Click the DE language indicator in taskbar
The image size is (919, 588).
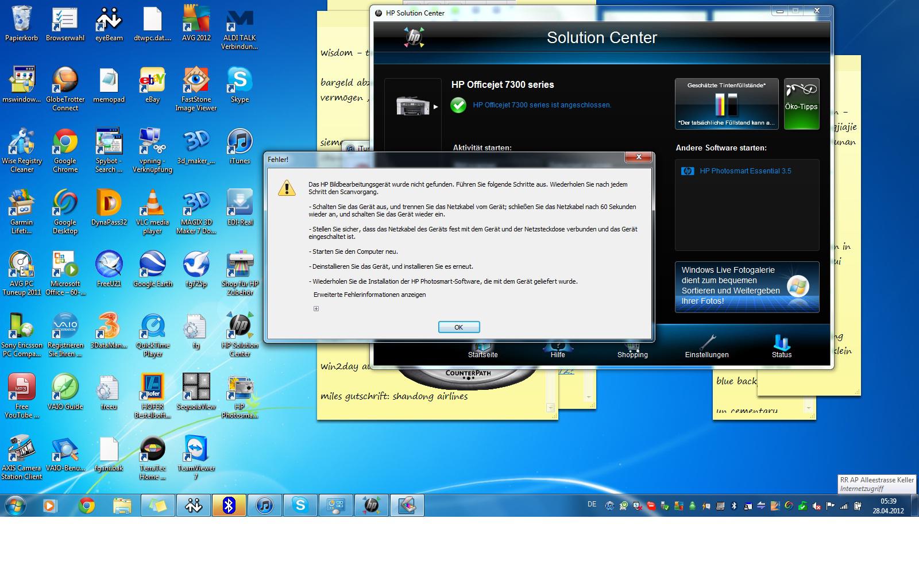point(592,504)
